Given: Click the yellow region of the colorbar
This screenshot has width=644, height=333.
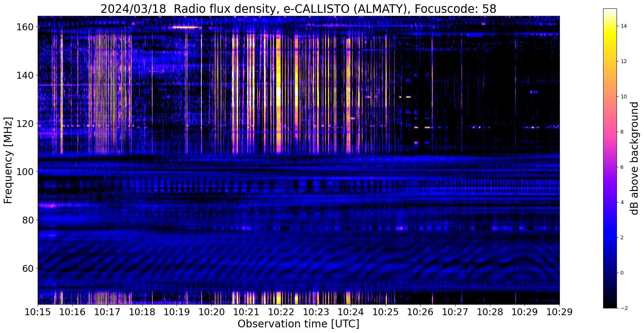Looking at the screenshot, I should [x=610, y=34].
